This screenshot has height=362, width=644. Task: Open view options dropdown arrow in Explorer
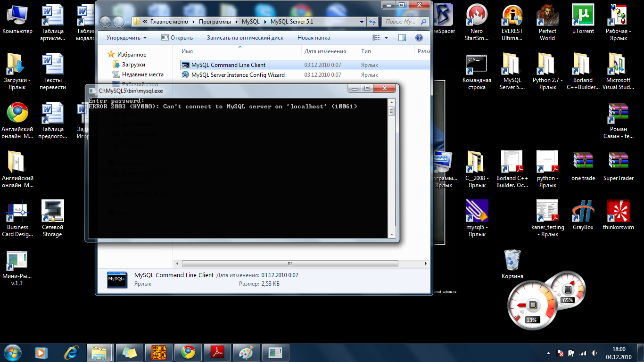point(387,38)
